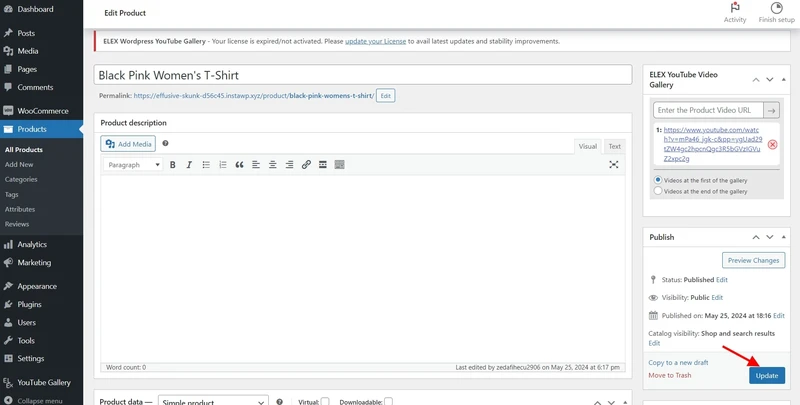Image resolution: width=800 pixels, height=405 pixels.
Task: Create a bulleted list in the editor
Action: tap(206, 165)
